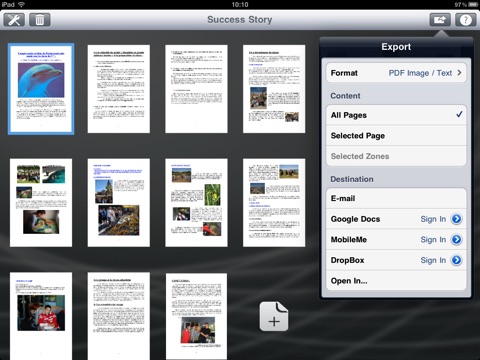Tap the MobileMe blue arrow icon

tap(456, 239)
